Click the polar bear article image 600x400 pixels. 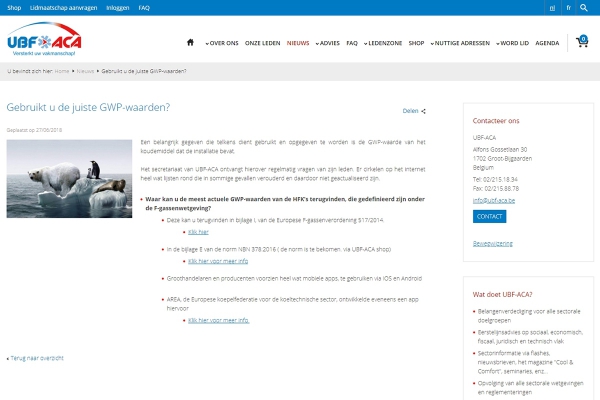69,179
